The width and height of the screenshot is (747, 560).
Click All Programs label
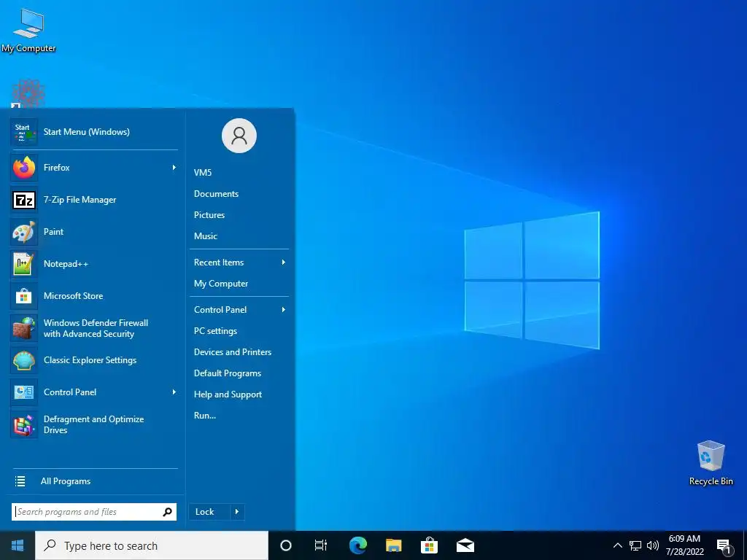pyautogui.click(x=66, y=481)
